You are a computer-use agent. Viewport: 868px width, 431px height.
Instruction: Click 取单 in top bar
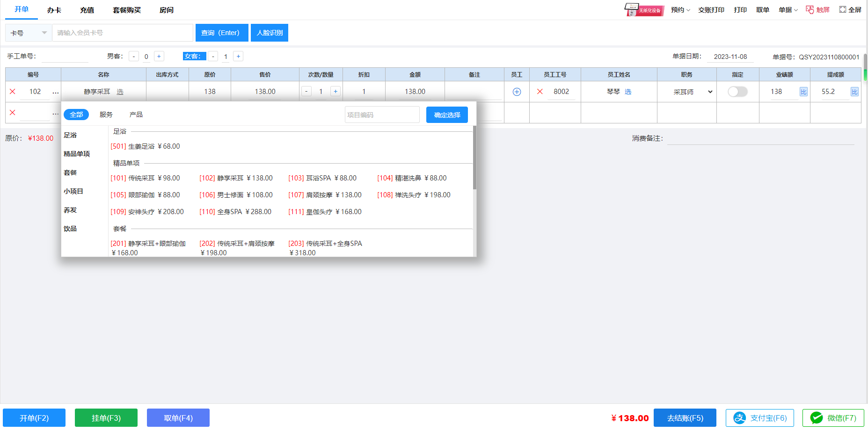tap(763, 10)
